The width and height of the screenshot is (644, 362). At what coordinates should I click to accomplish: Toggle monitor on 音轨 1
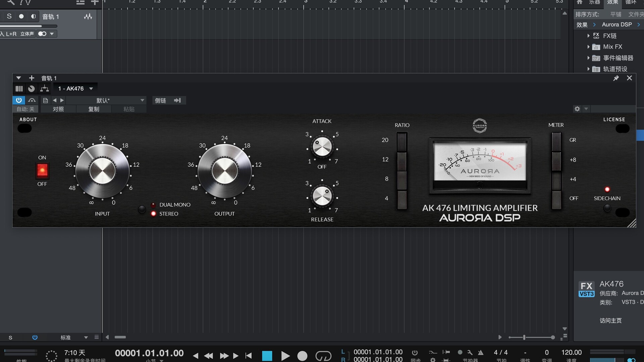point(33,16)
